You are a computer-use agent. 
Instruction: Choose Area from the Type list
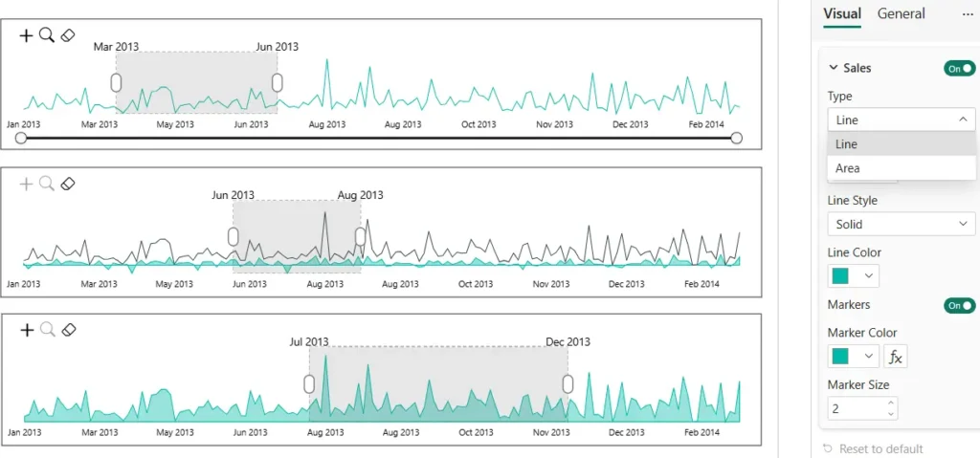(902, 168)
